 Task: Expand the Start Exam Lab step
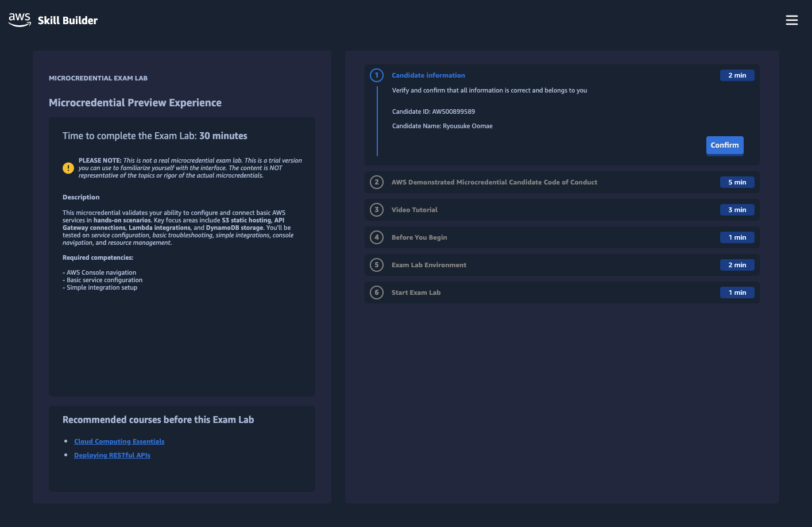(416, 293)
